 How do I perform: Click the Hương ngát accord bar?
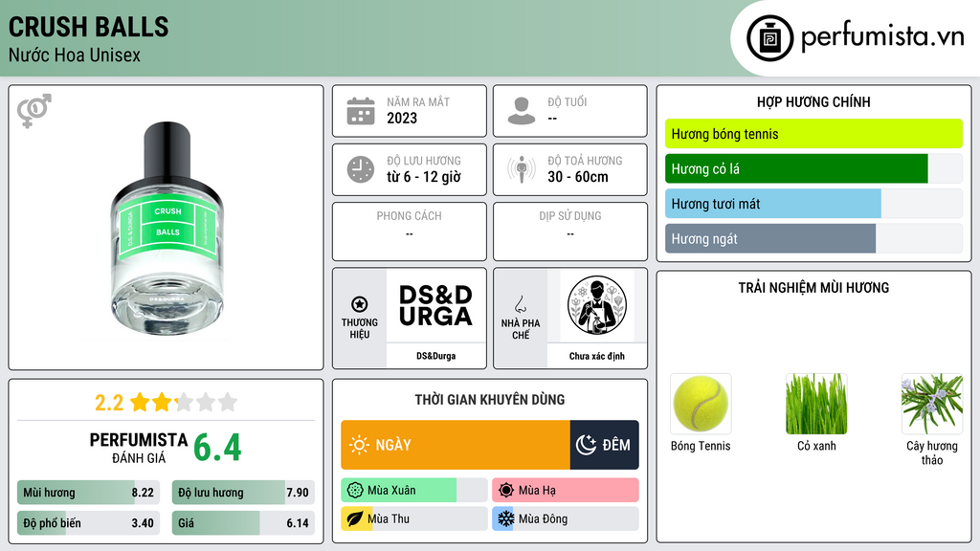pyautogui.click(x=813, y=238)
